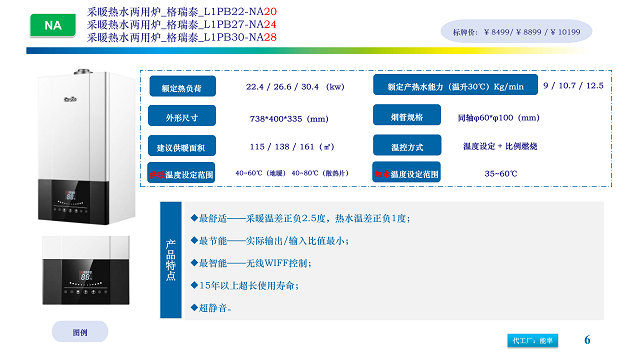Click the 最智能 WIFF control bullet

click(x=251, y=263)
